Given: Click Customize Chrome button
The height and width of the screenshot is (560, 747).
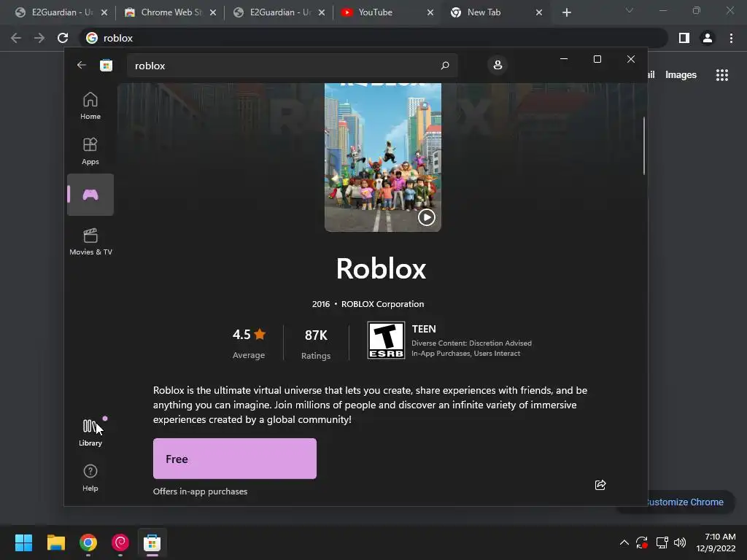Looking at the screenshot, I should click(x=684, y=502).
